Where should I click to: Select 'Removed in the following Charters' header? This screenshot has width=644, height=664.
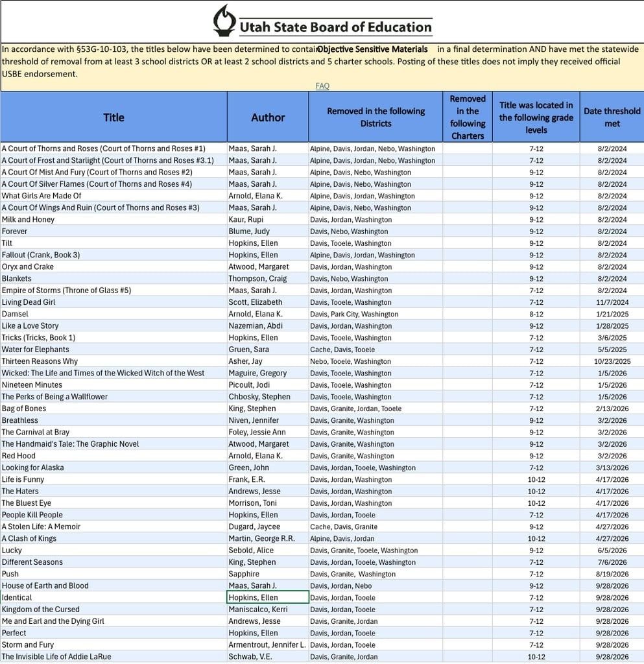click(x=468, y=117)
